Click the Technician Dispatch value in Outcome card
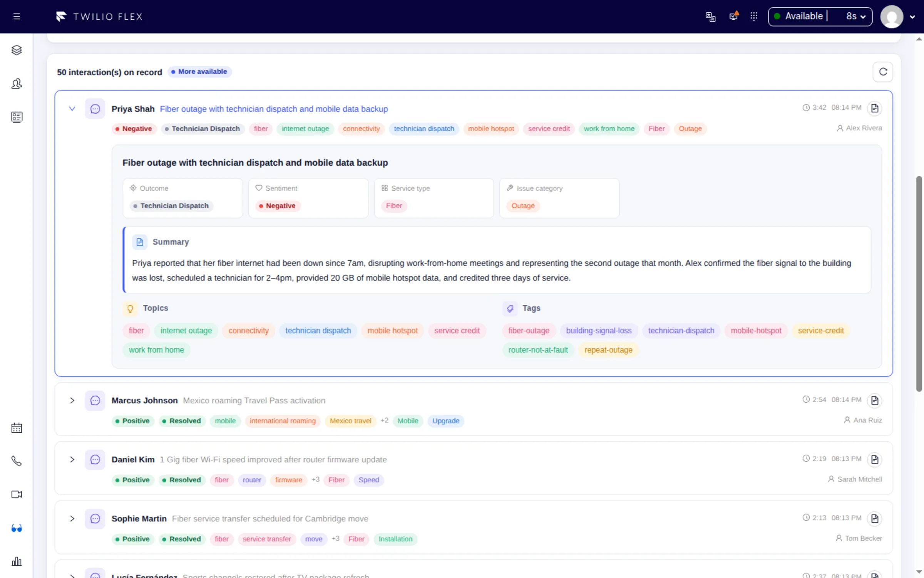Viewport: 924px width, 578px height. pos(171,206)
